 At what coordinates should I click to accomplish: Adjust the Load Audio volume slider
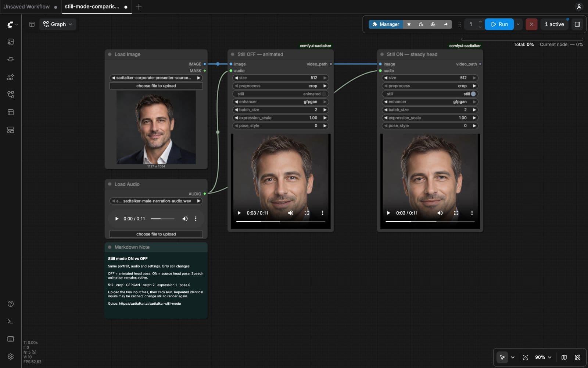pos(162,219)
